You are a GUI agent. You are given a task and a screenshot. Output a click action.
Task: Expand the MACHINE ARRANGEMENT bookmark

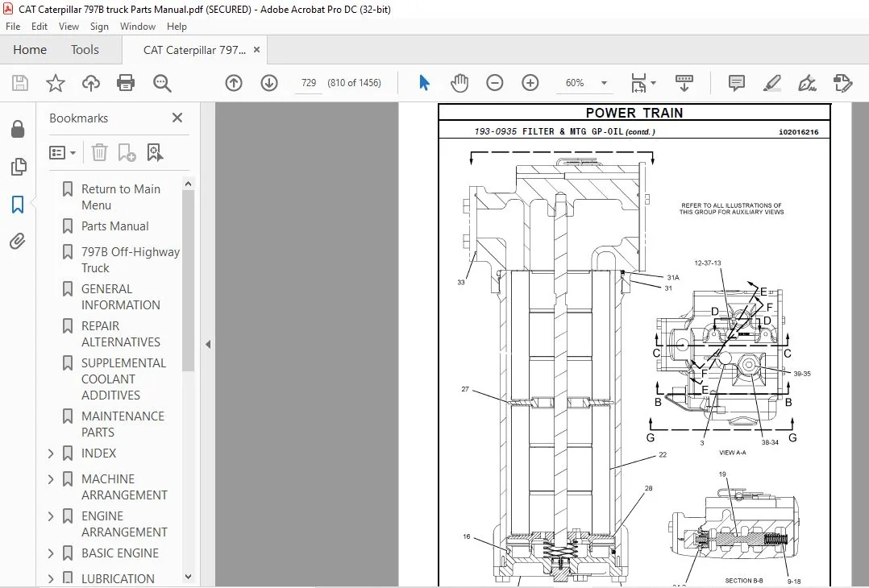pos(51,479)
